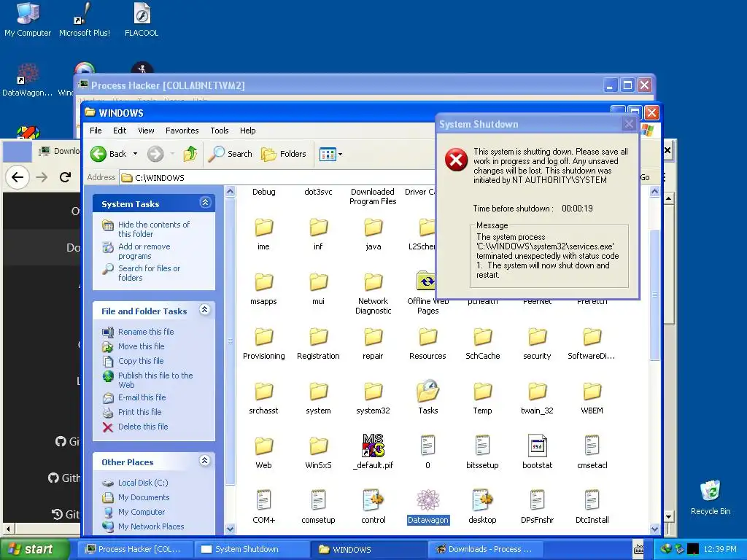This screenshot has width=747, height=560.
Task: Open Search in the explorer toolbar
Action: (231, 154)
